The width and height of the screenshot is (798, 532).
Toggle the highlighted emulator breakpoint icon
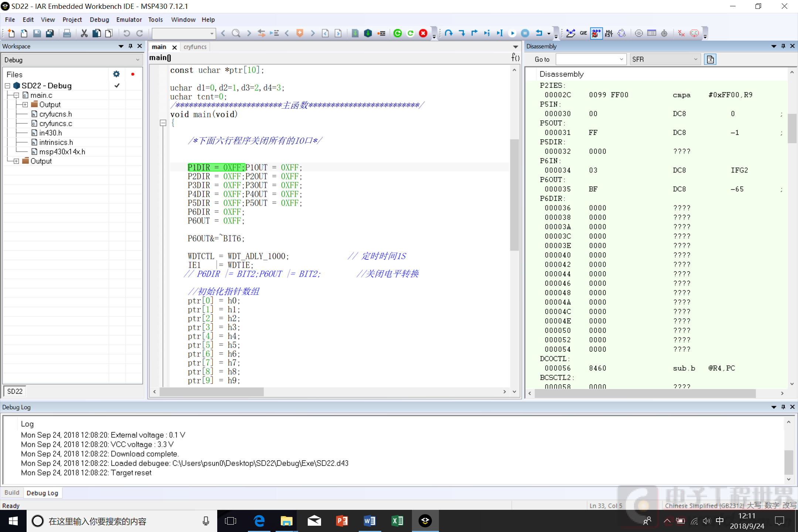coord(596,33)
